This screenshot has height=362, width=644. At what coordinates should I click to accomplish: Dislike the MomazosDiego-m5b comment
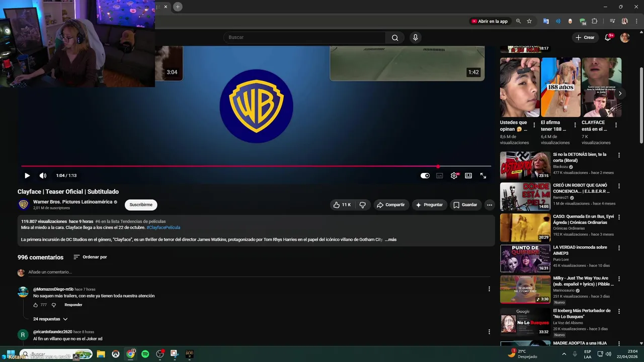54,305
